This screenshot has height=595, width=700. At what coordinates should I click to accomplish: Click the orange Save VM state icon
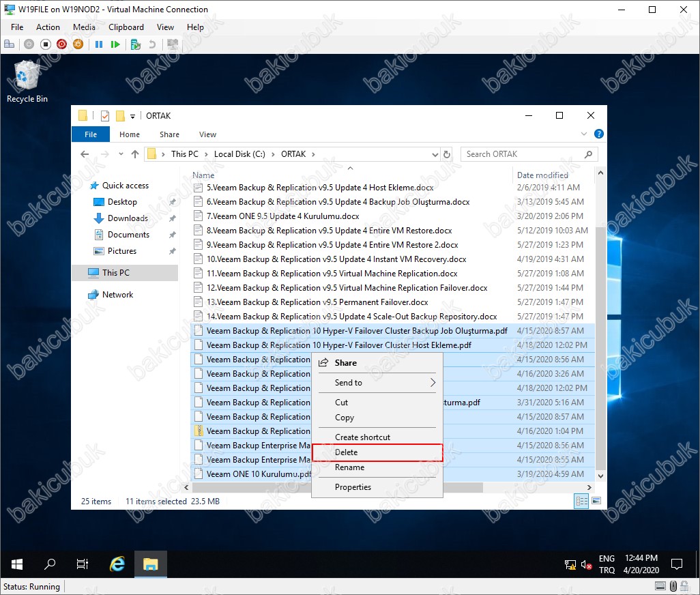78,44
